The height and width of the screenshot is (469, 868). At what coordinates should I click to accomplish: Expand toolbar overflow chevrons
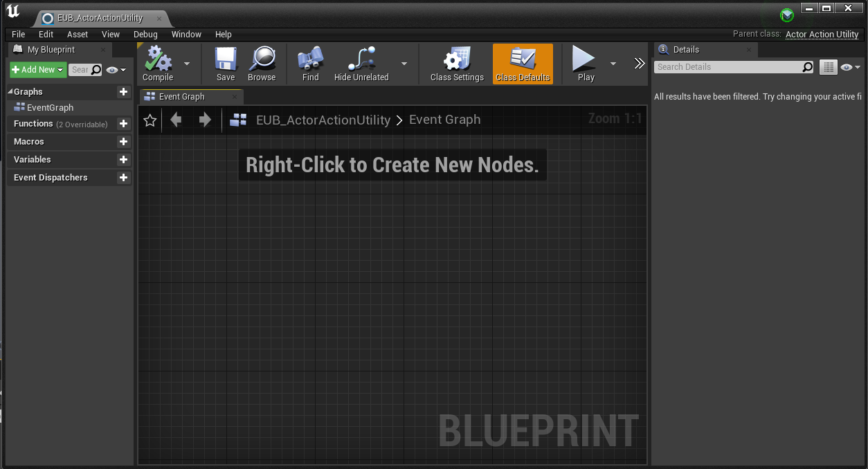(x=640, y=64)
